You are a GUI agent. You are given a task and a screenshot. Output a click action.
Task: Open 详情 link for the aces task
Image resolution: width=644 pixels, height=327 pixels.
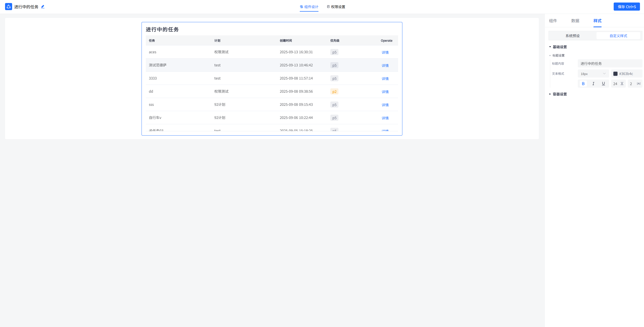click(x=385, y=53)
